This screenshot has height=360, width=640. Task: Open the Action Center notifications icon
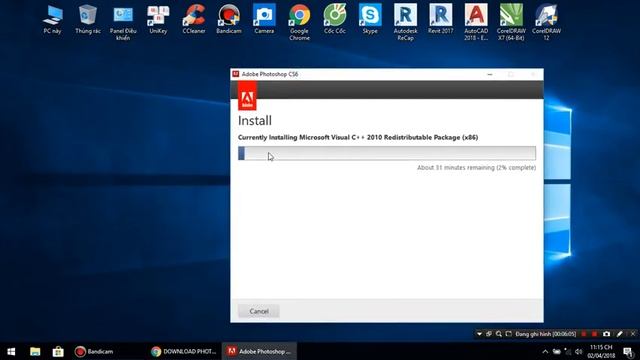pyautogui.click(x=629, y=351)
